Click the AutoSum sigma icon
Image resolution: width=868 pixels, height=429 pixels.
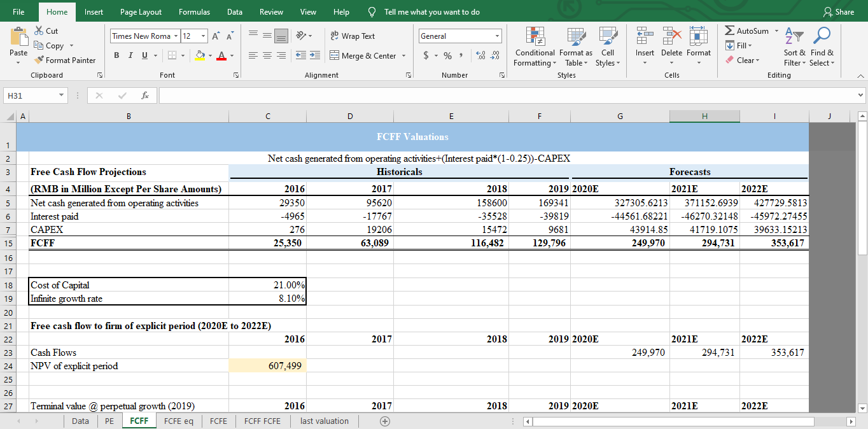click(x=730, y=31)
